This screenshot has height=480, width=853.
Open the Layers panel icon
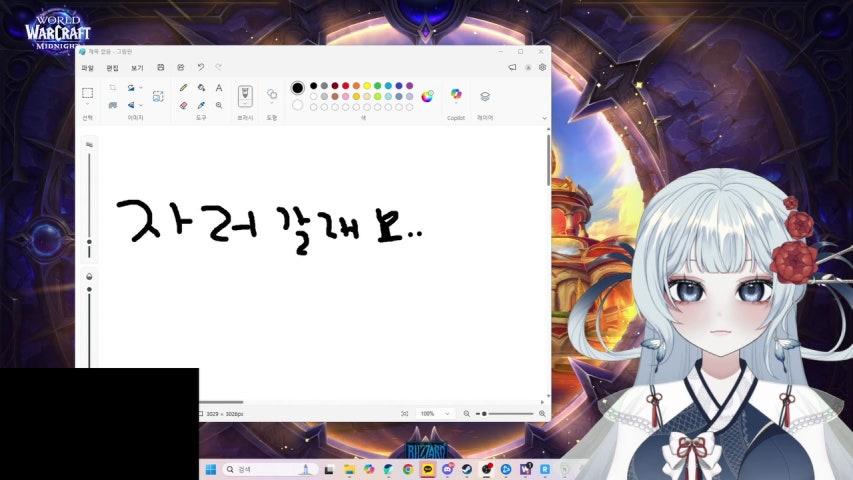click(485, 96)
